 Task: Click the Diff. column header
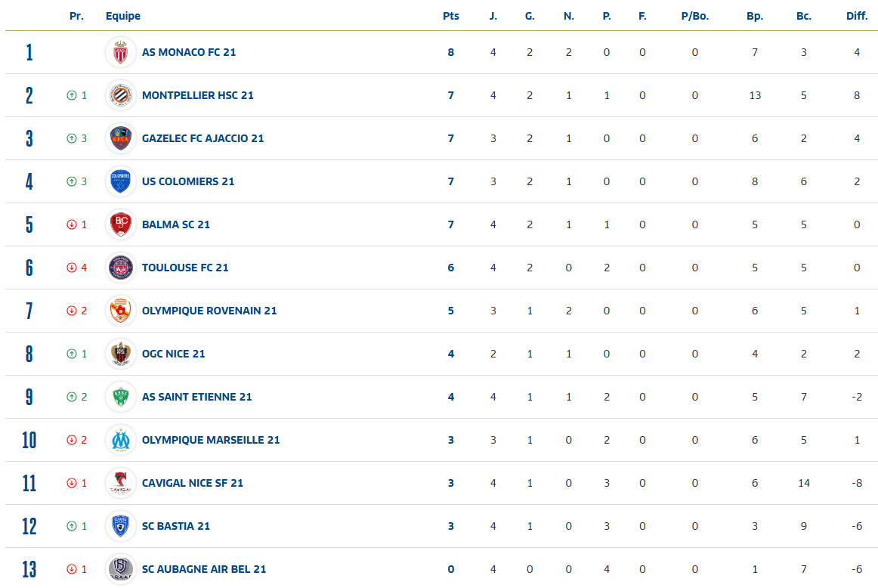857,16
